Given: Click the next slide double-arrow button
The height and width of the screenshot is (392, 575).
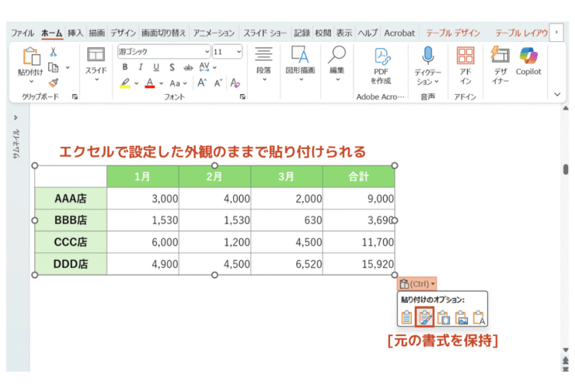Looking at the screenshot, I should click(566, 369).
